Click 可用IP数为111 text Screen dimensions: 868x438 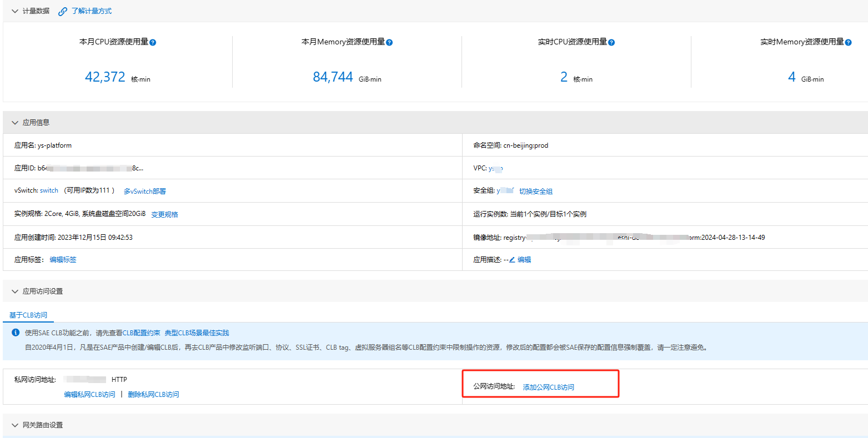[89, 190]
